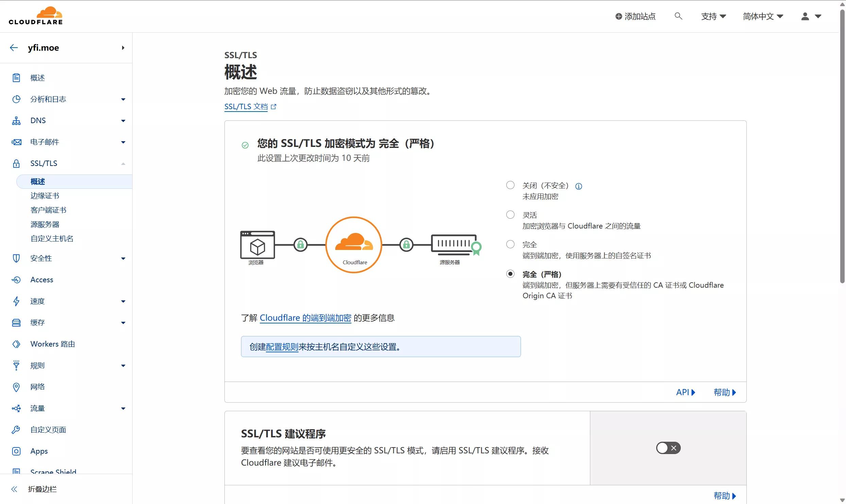The image size is (846, 504).
Task: Click the 配置规则 link
Action: point(282,347)
